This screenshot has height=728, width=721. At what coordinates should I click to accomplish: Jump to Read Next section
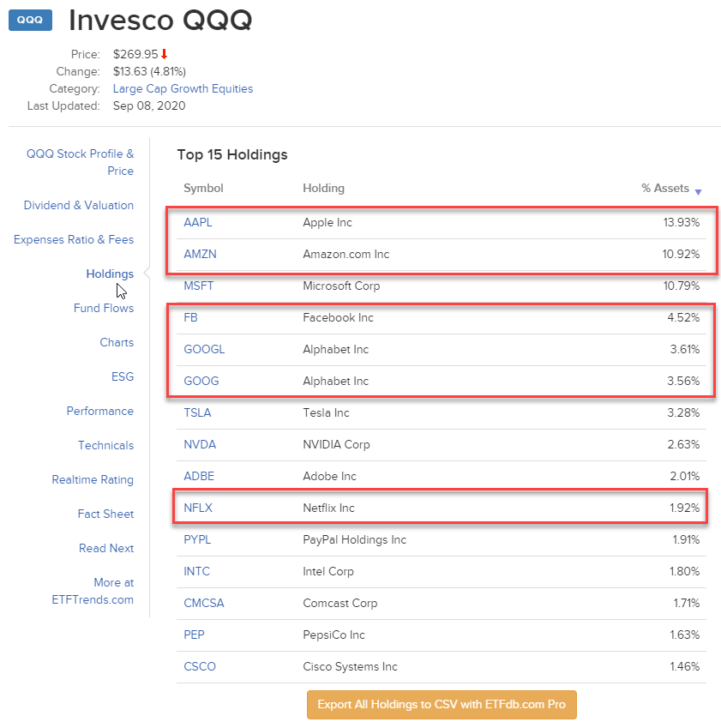pyautogui.click(x=106, y=548)
